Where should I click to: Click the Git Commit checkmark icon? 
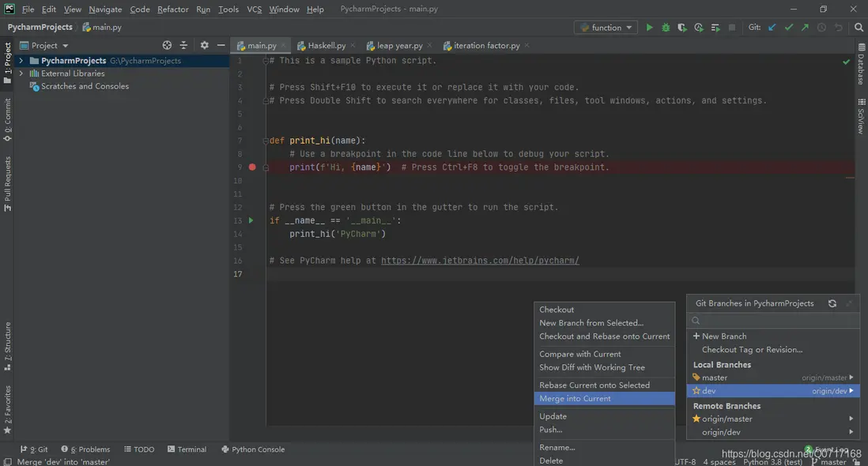coord(788,28)
